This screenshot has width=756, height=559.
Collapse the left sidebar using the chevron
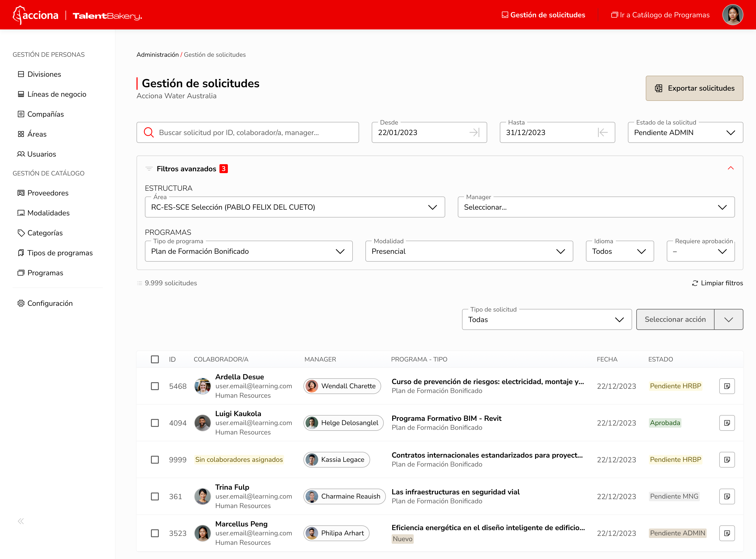(x=20, y=521)
